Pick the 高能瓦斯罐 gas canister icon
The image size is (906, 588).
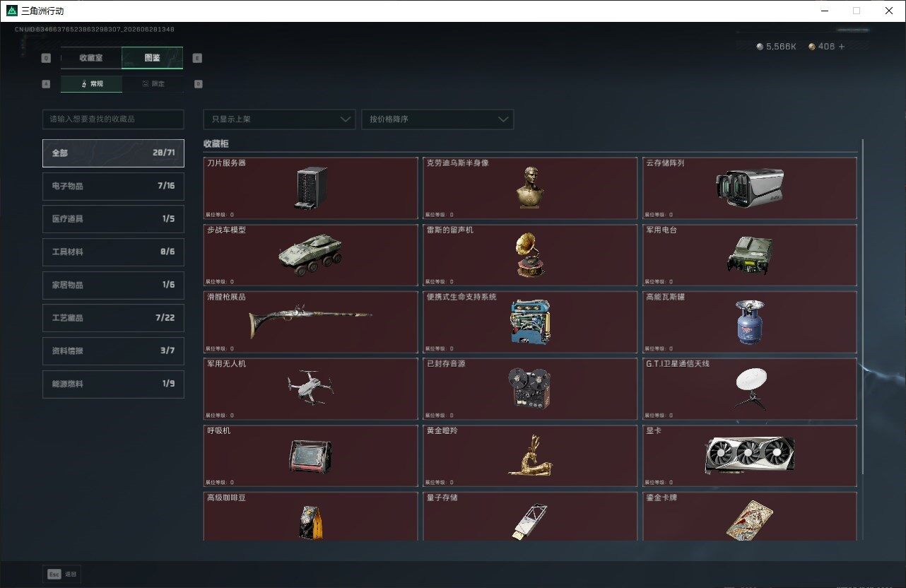pos(750,322)
